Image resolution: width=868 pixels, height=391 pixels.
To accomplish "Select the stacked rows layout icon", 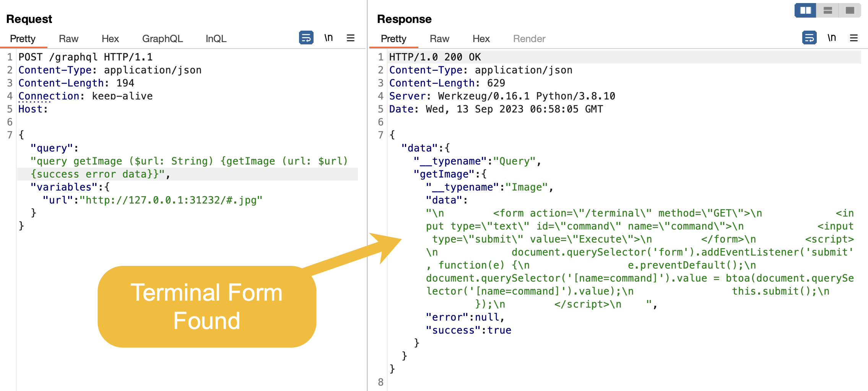I will [x=827, y=10].
